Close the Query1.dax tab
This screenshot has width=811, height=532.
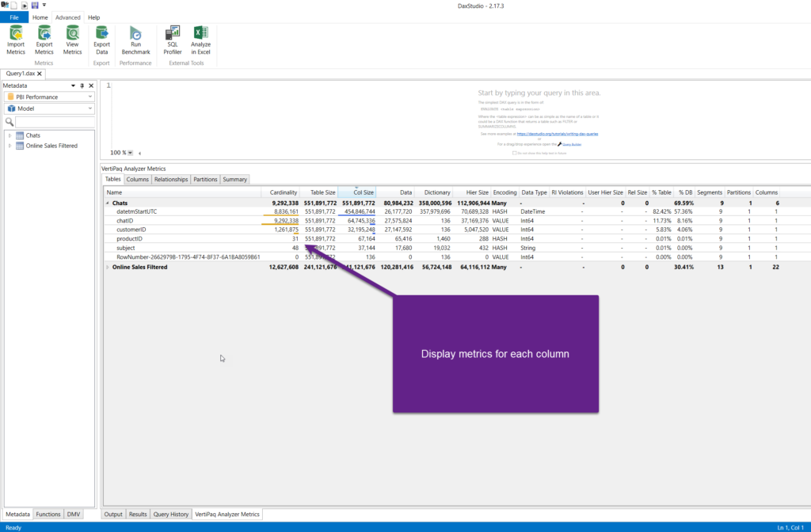pos(40,74)
